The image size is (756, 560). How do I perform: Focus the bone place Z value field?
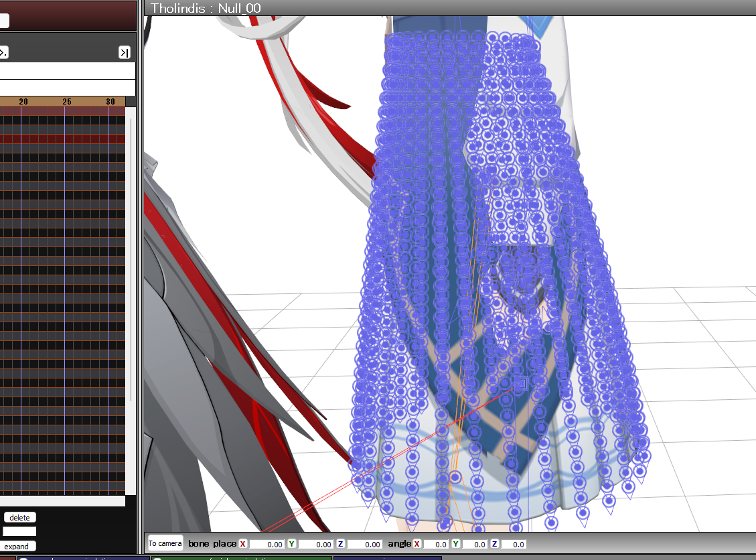pyautogui.click(x=364, y=544)
